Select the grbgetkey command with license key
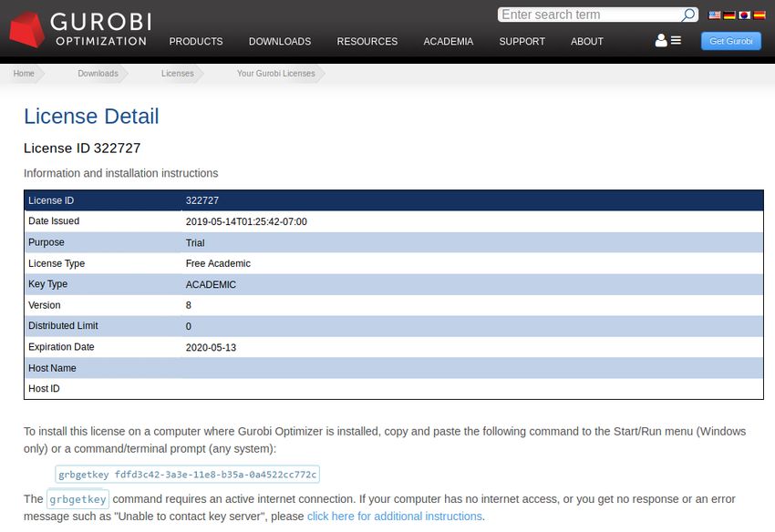 187,475
